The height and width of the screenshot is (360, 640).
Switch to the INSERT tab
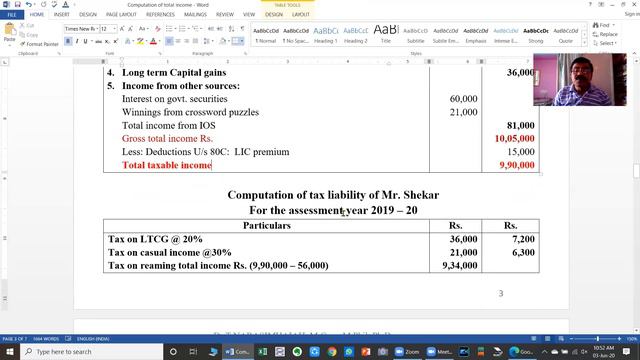pyautogui.click(x=62, y=15)
